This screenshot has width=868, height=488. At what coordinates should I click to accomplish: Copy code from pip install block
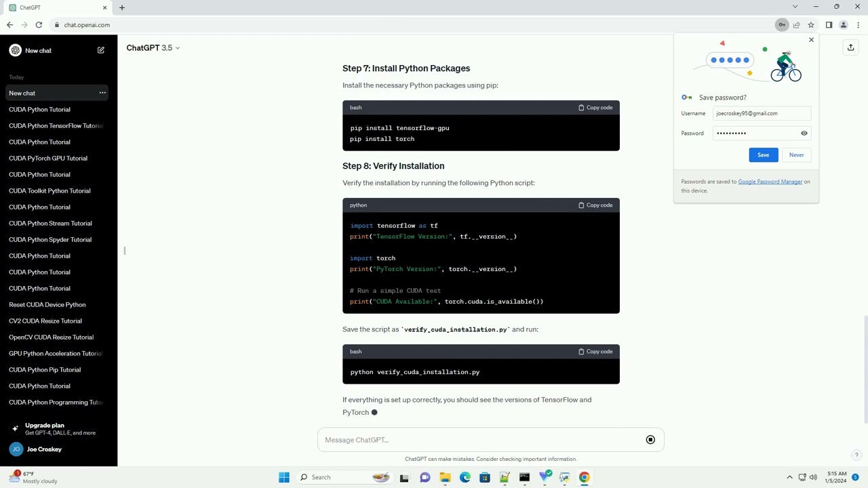click(x=595, y=108)
